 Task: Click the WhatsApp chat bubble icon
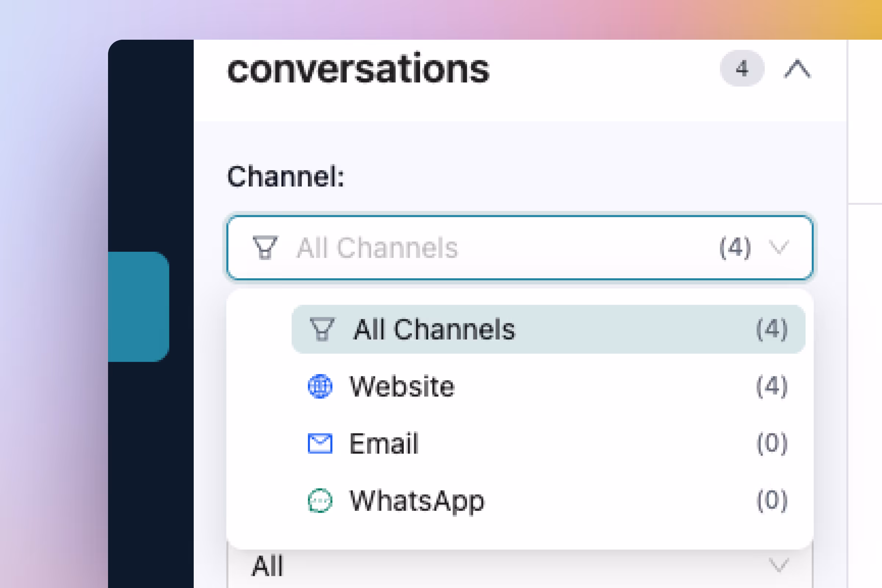pos(320,501)
